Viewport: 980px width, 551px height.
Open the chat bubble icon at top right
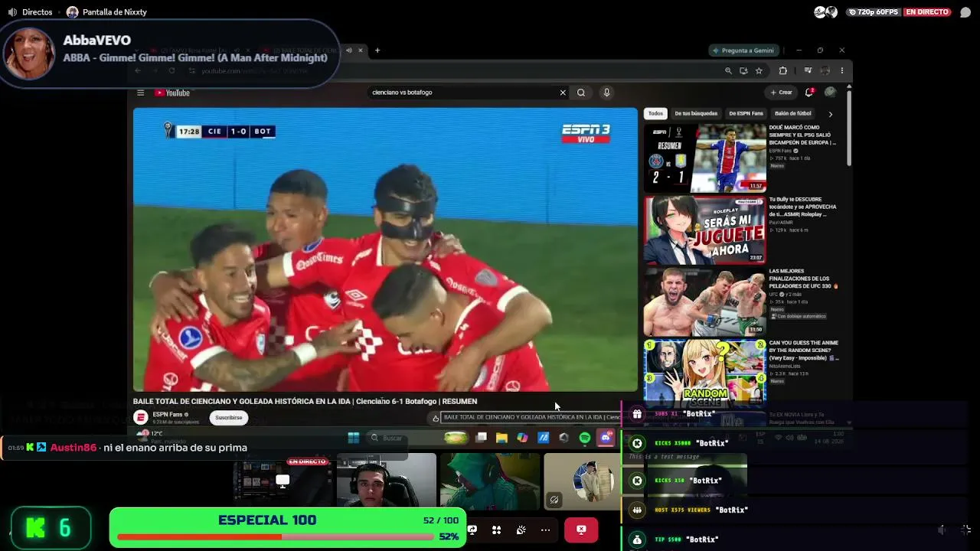[965, 12]
